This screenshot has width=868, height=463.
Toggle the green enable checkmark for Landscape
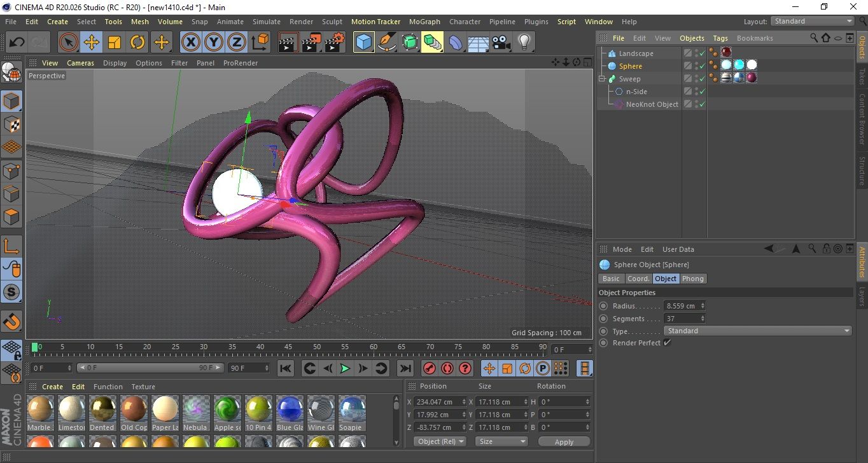pos(702,53)
